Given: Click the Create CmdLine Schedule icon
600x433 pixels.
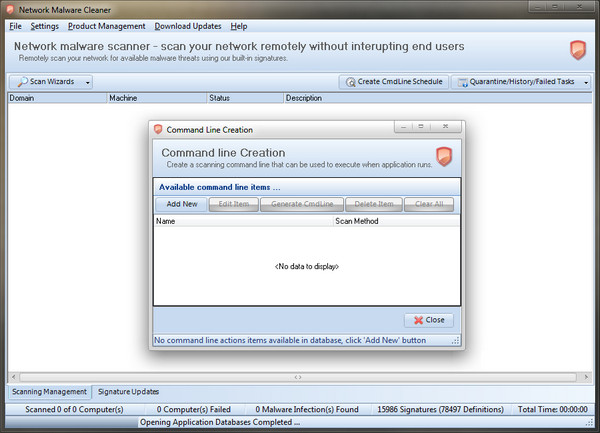Looking at the screenshot, I should (x=348, y=82).
